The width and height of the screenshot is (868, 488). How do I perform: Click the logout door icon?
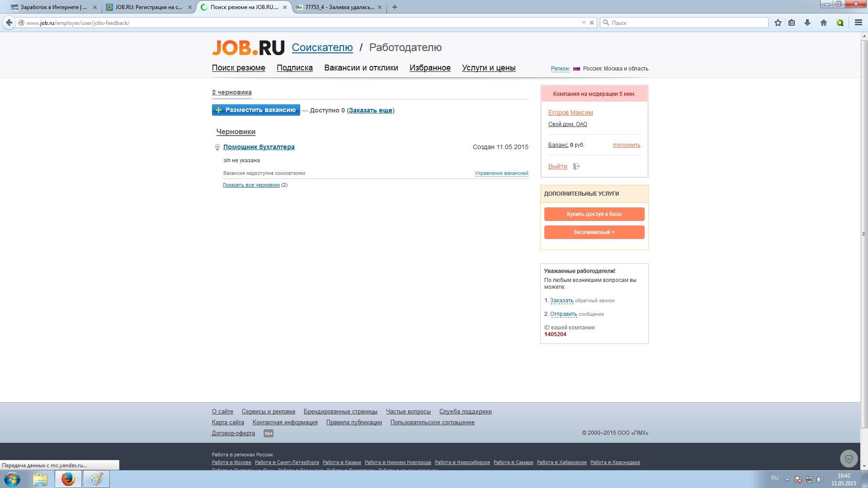pyautogui.click(x=576, y=166)
